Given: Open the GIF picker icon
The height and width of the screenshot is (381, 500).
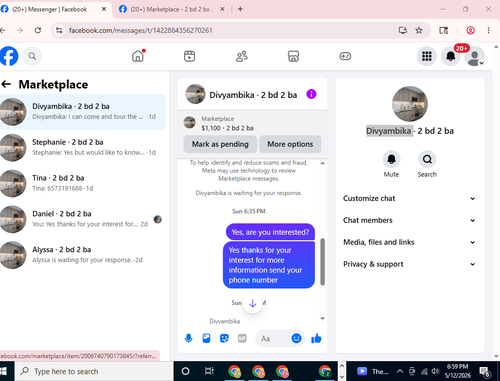Looking at the screenshot, I should [242, 338].
